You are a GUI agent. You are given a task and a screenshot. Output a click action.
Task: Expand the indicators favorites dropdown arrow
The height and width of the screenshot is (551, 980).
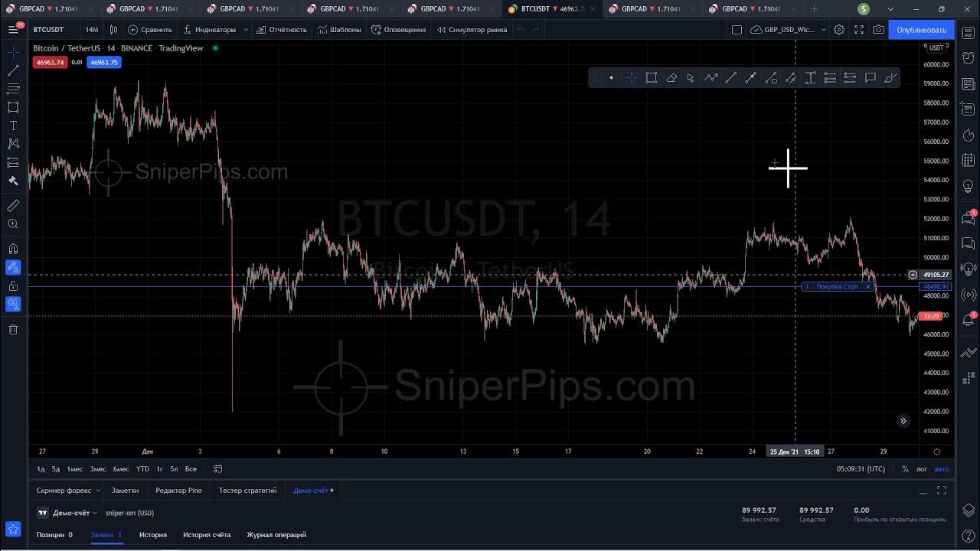click(246, 30)
